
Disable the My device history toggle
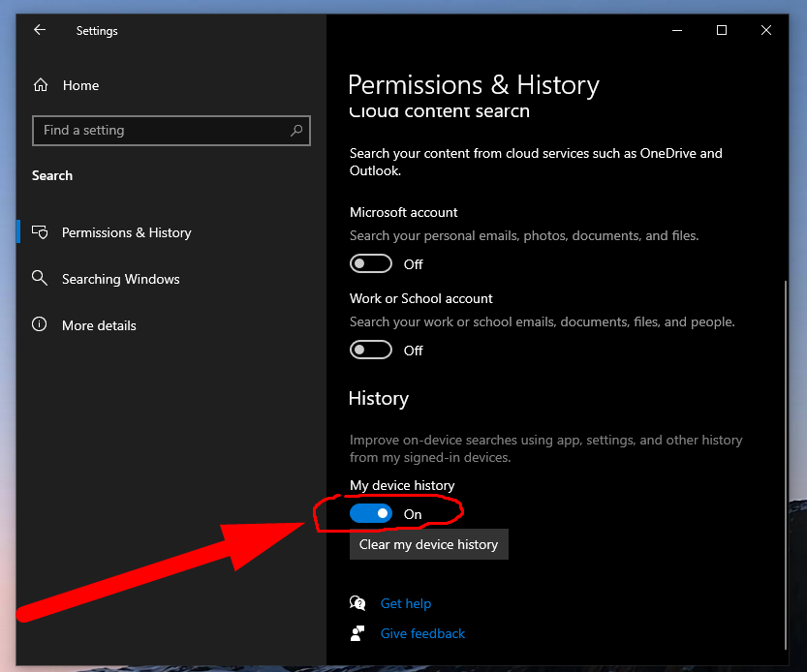point(371,513)
